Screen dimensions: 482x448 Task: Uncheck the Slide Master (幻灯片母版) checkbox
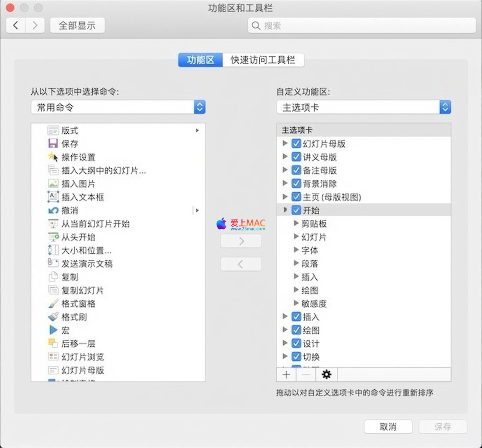click(296, 144)
